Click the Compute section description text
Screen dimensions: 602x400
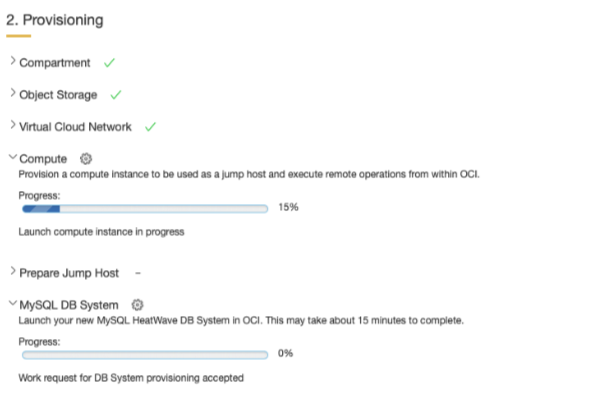(x=249, y=173)
